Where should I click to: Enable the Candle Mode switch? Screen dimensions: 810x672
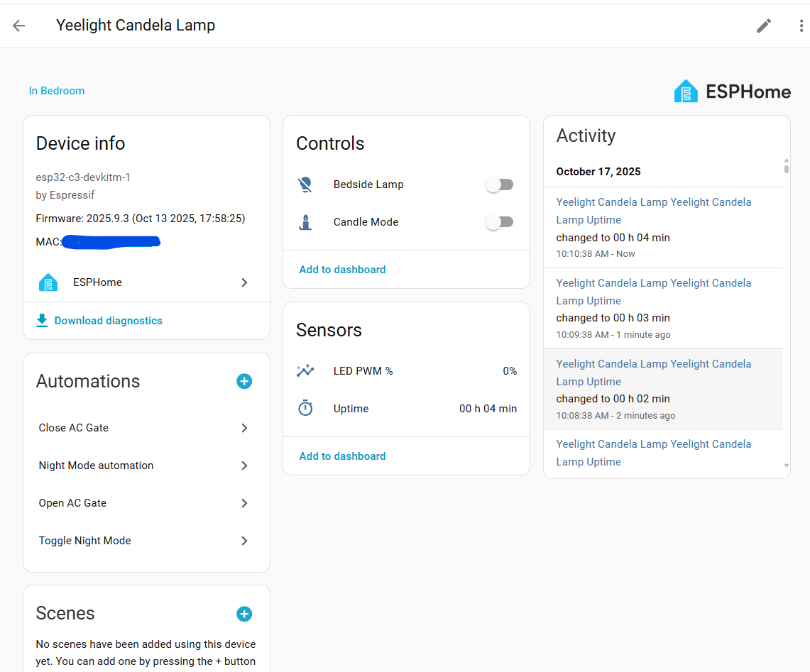pyautogui.click(x=499, y=222)
